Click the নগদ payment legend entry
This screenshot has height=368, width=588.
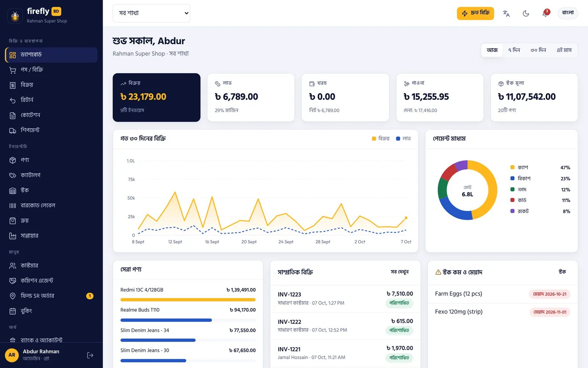[540, 190]
